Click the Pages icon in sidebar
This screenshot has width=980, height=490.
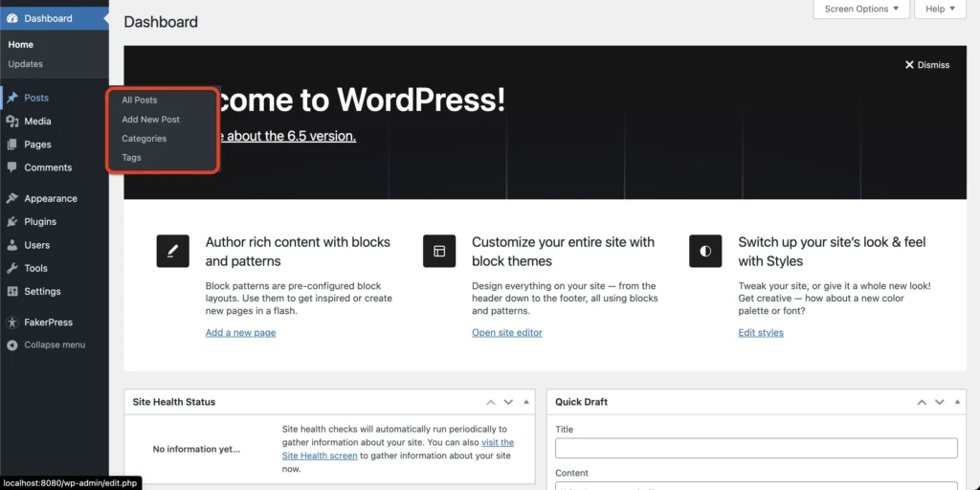[x=12, y=145]
